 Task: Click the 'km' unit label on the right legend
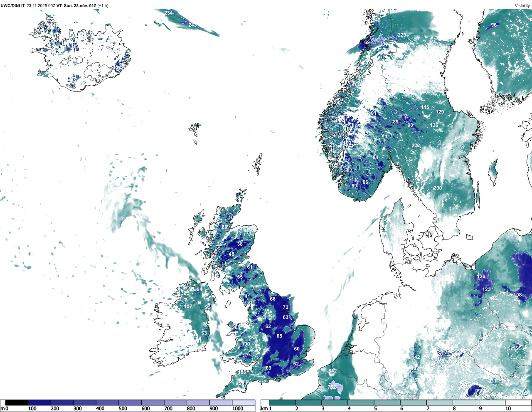point(264,409)
